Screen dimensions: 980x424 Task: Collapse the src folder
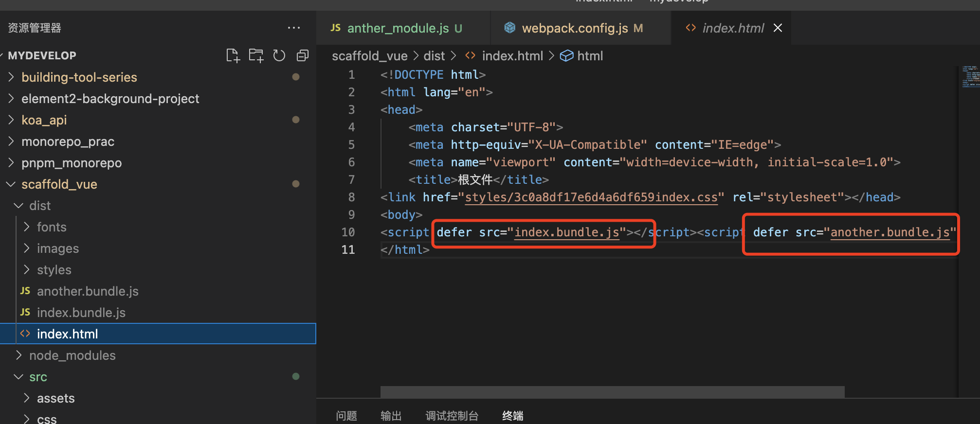[158, 376]
